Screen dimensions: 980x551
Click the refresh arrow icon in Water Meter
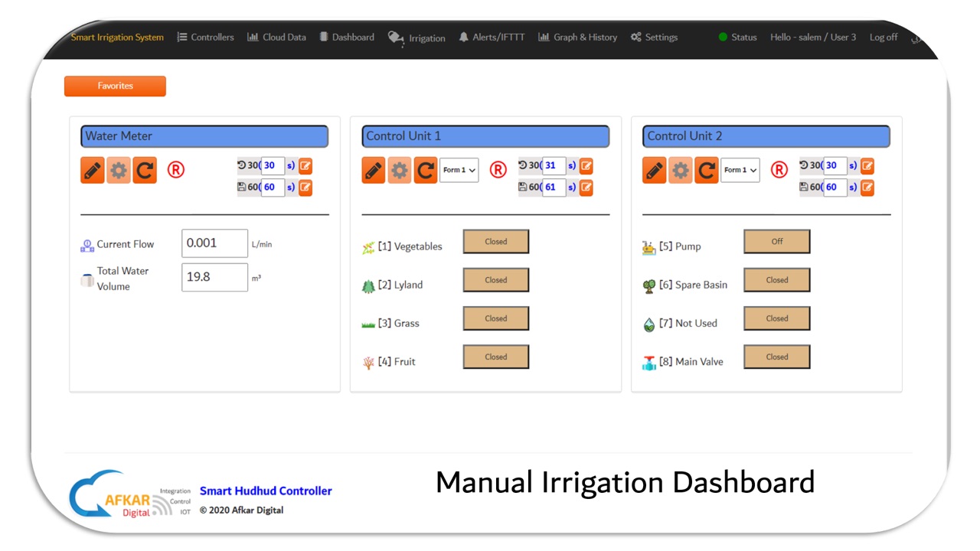pos(145,170)
